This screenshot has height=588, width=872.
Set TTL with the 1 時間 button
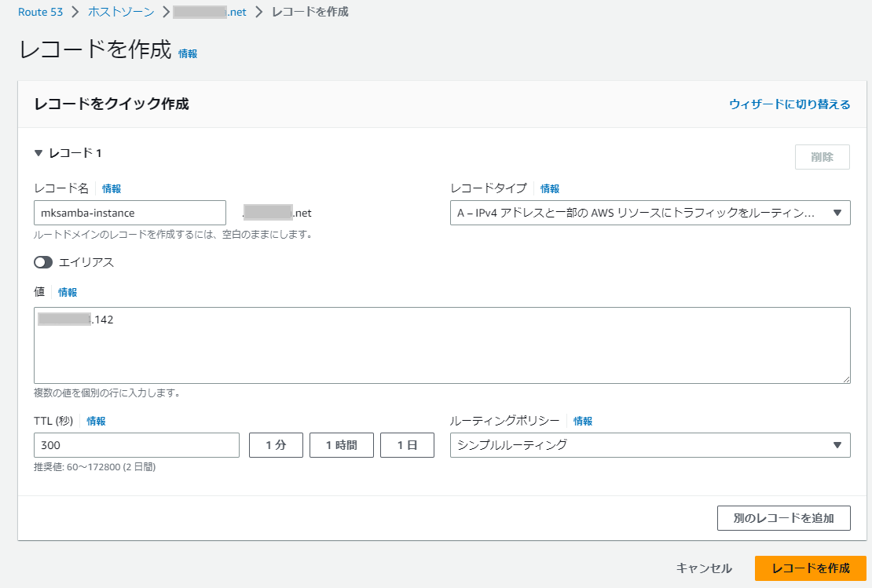(342, 445)
